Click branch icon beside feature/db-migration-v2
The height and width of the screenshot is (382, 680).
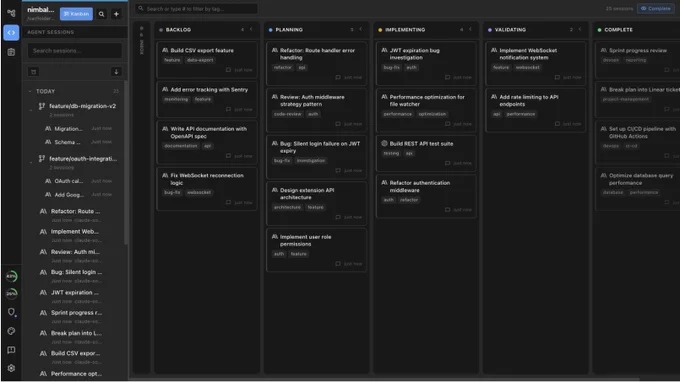point(42,106)
